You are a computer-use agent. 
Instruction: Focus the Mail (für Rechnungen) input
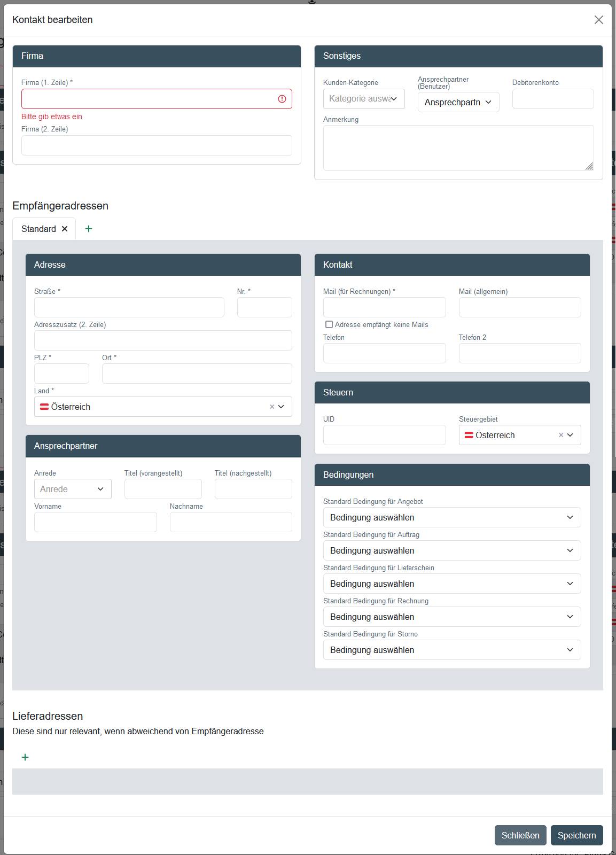(x=384, y=307)
